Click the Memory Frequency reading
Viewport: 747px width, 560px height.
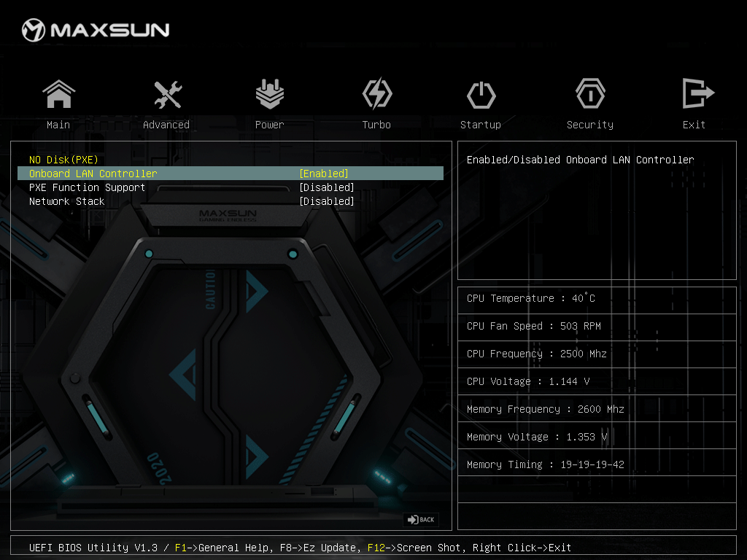546,409
